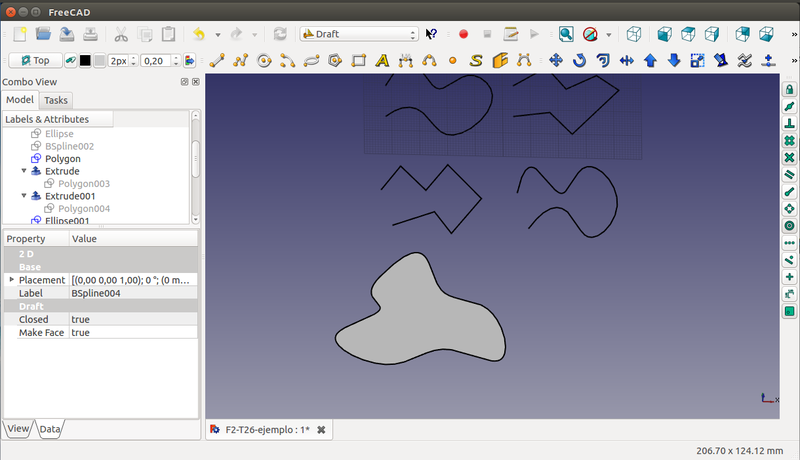This screenshot has width=800, height=460.
Task: Click the Draft Text tool icon
Action: click(x=382, y=61)
